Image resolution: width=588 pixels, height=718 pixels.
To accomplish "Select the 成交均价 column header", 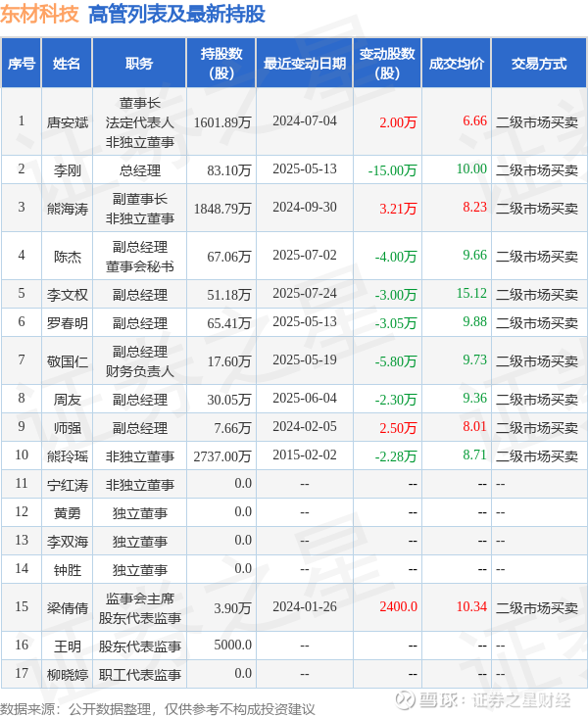I will tap(457, 64).
